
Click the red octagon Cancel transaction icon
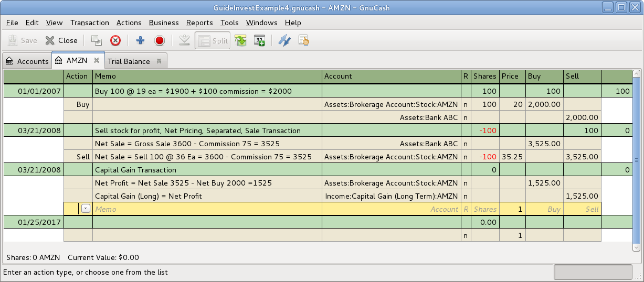(x=160, y=40)
